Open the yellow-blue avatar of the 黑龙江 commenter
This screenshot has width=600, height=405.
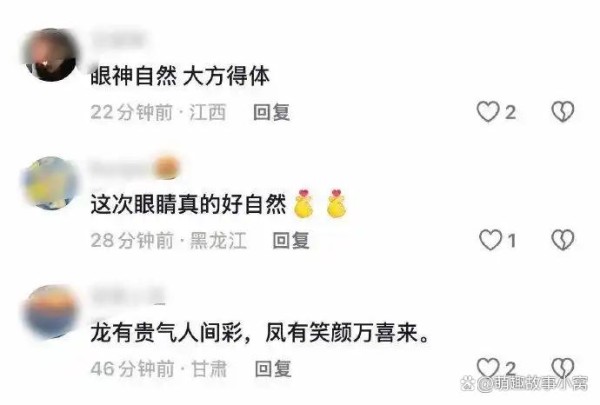click(x=50, y=183)
